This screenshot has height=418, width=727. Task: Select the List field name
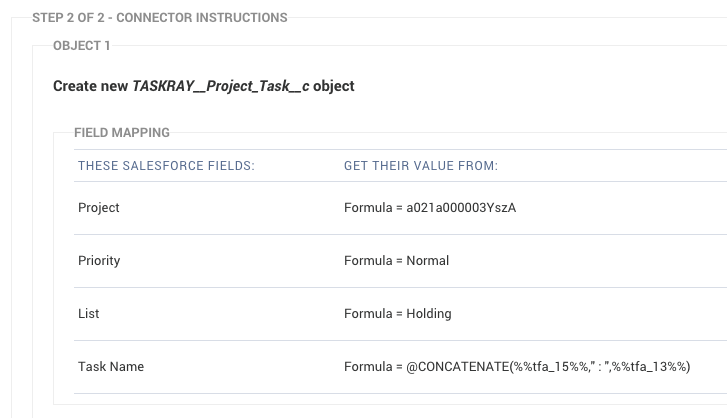pyautogui.click(x=89, y=314)
